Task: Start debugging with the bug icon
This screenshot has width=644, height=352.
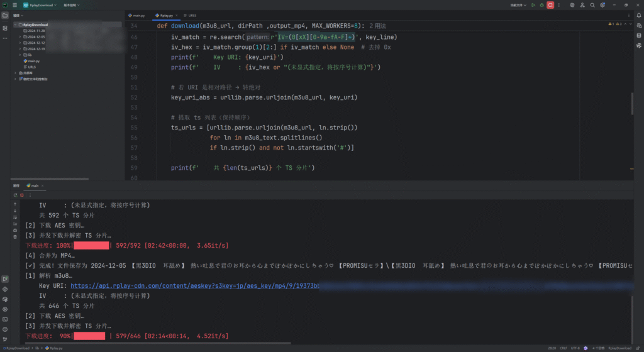Action: pyautogui.click(x=541, y=5)
